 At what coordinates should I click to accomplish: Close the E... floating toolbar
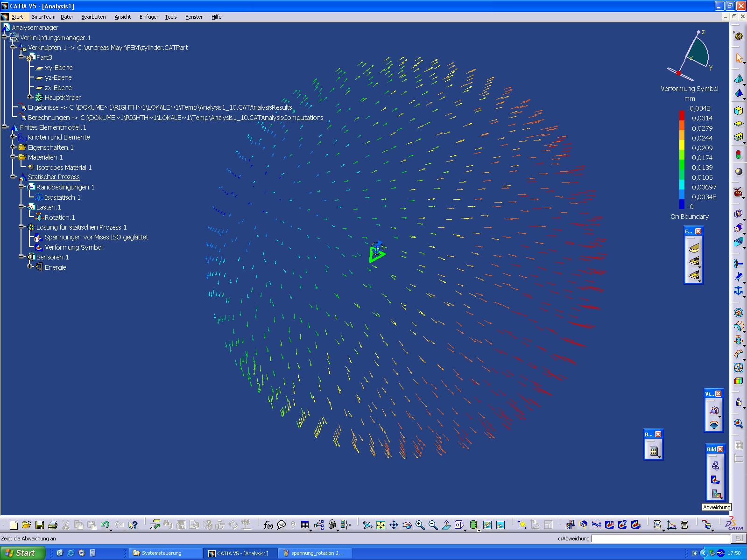[698, 231]
